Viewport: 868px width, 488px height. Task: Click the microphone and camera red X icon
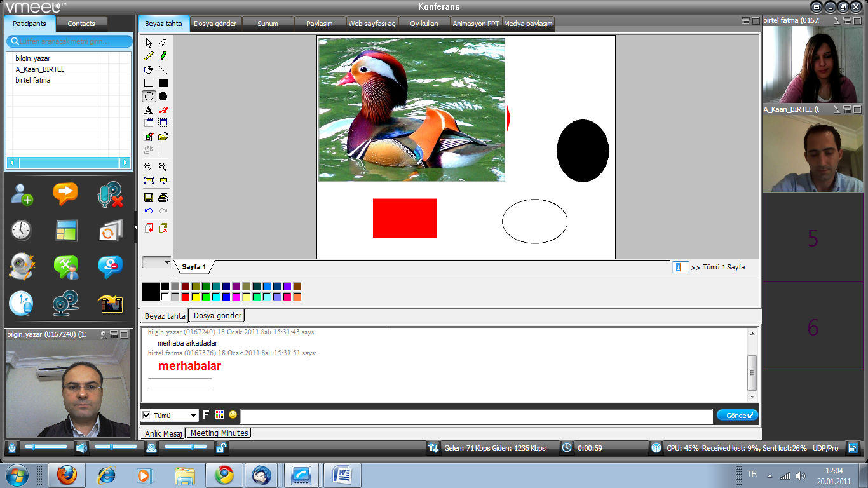coord(110,194)
